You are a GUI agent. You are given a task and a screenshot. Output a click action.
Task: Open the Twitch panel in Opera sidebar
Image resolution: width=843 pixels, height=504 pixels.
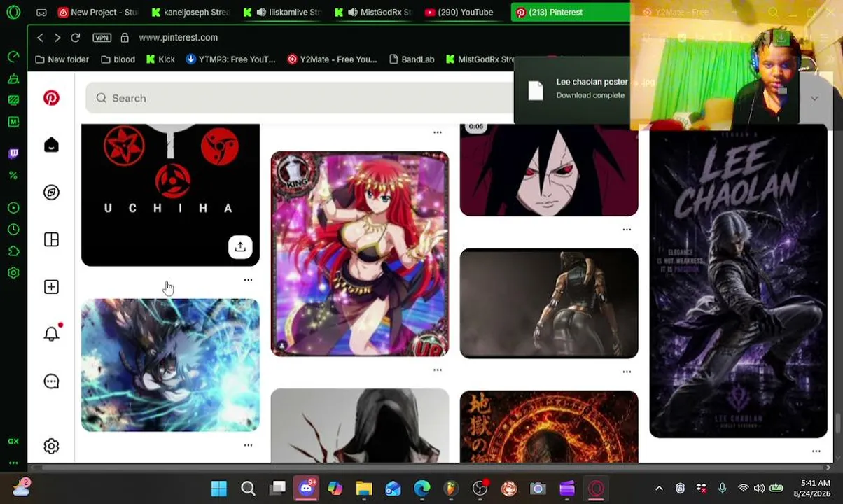(13, 153)
